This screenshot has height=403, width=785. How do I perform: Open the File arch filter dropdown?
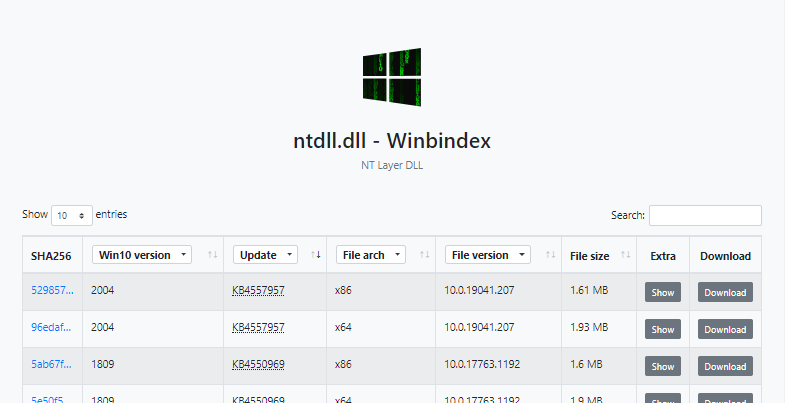click(371, 255)
